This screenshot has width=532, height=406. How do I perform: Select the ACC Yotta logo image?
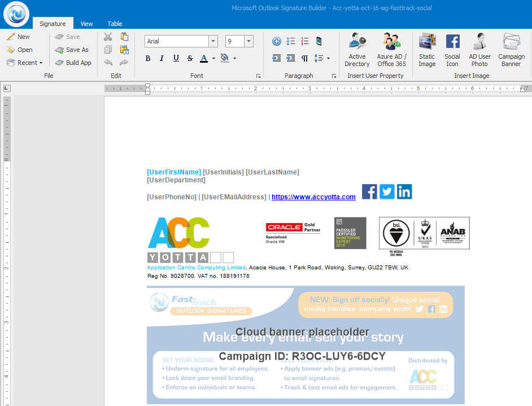coord(190,240)
